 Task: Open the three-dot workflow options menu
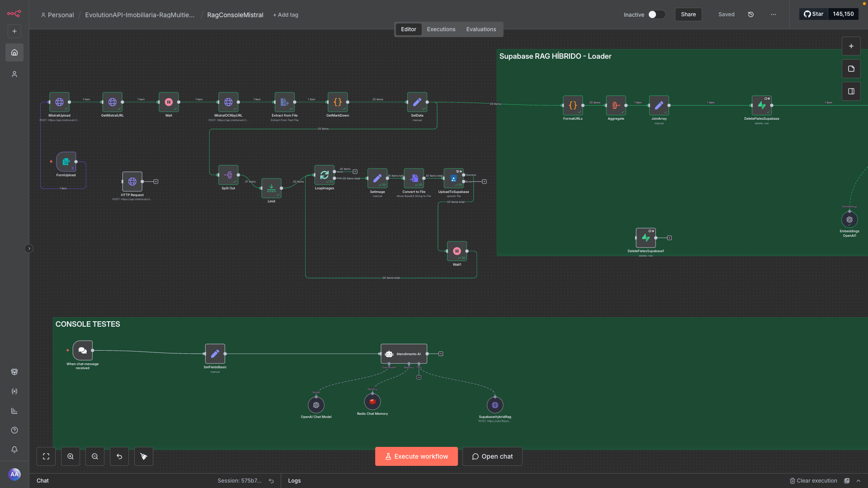[774, 14]
